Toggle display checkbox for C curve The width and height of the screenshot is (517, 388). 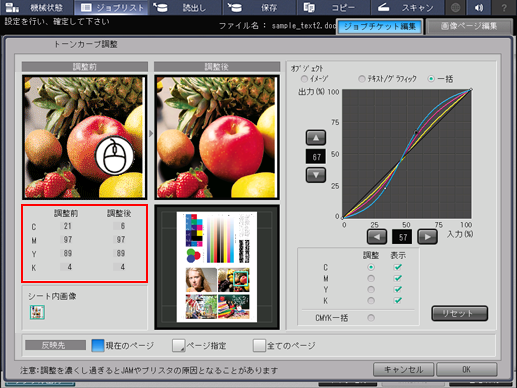coord(398,267)
